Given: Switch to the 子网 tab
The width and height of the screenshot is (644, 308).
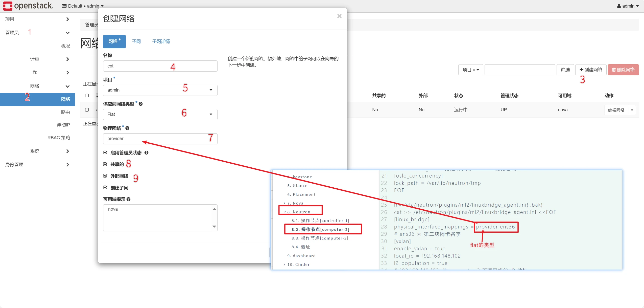Looking at the screenshot, I should tap(136, 41).
